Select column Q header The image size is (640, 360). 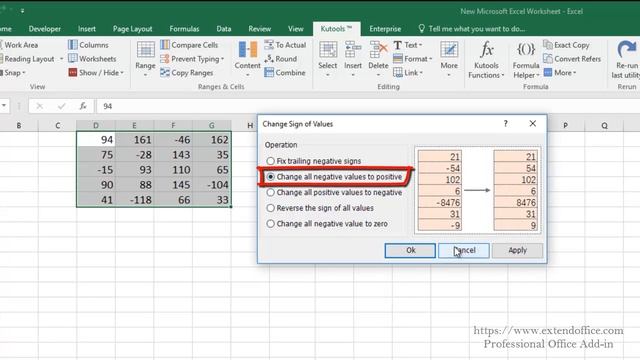(x=604, y=125)
